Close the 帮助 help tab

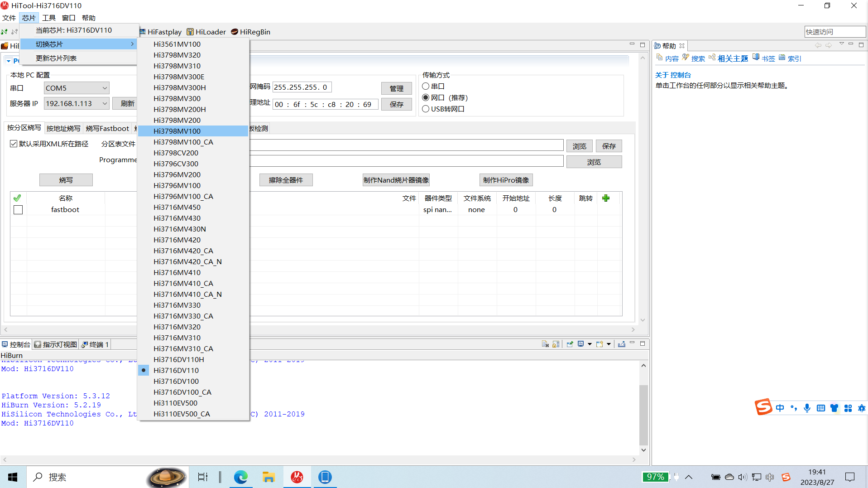pyautogui.click(x=682, y=46)
